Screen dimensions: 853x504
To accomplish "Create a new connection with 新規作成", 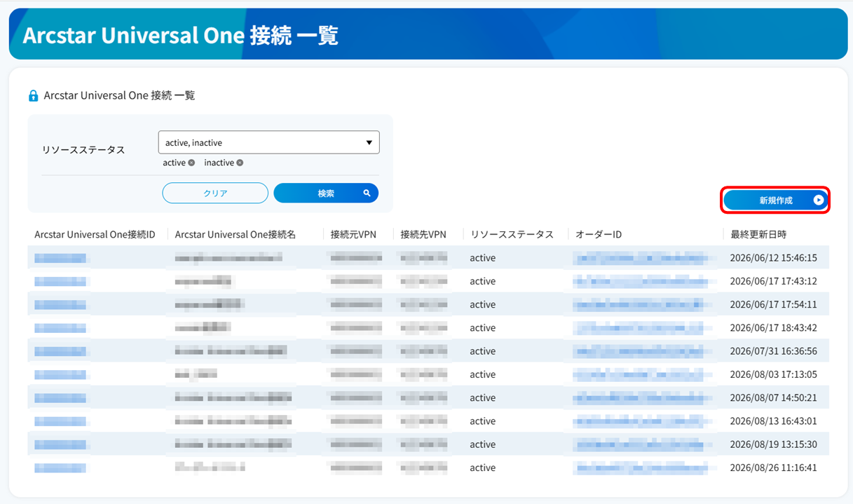I will pyautogui.click(x=775, y=200).
